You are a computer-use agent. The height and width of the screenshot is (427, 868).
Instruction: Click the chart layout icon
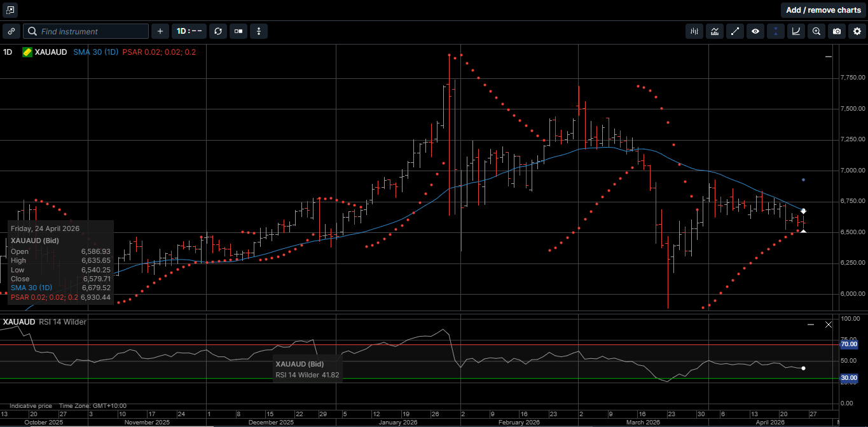[x=238, y=31]
